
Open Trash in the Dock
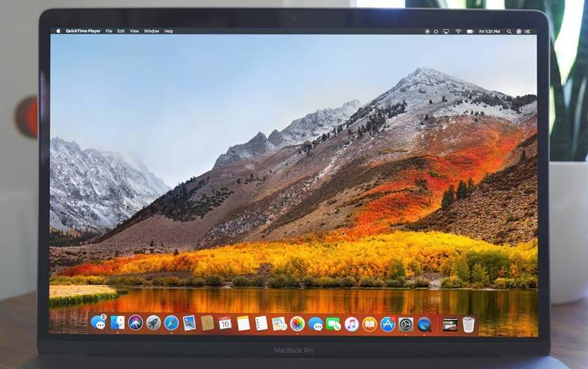[469, 324]
